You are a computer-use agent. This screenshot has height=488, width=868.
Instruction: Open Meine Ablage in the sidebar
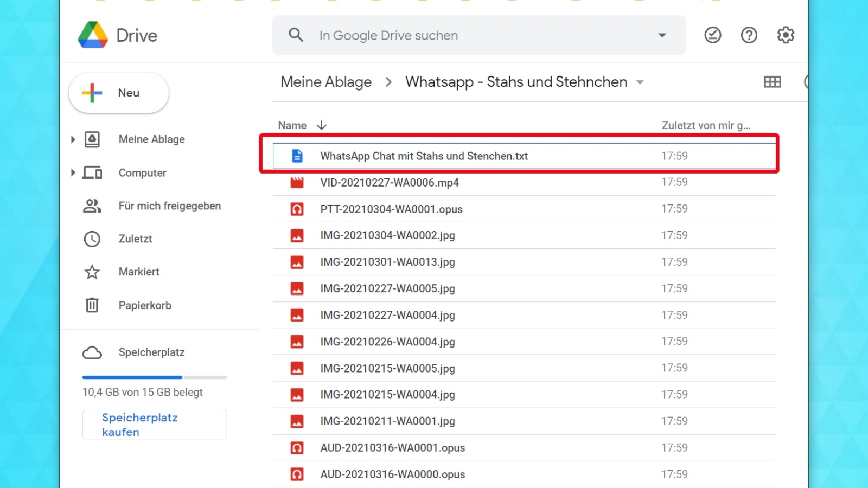click(x=152, y=139)
